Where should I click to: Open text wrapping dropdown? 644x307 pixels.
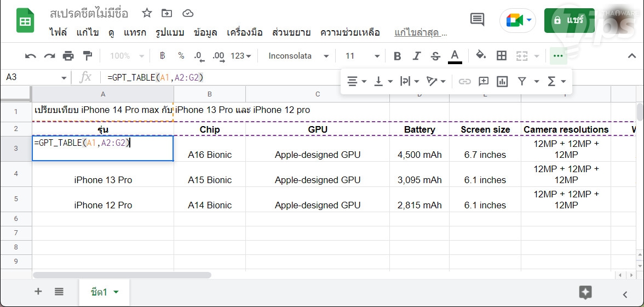tap(409, 81)
